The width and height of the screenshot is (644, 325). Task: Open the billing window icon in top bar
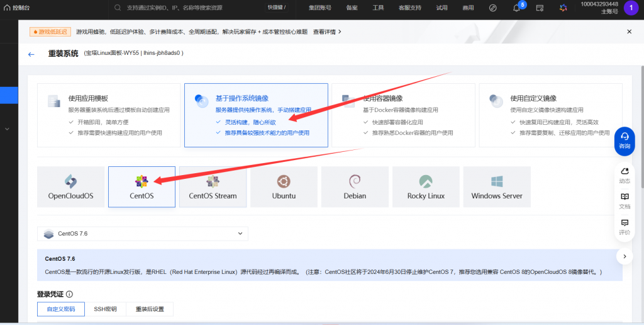pos(540,8)
